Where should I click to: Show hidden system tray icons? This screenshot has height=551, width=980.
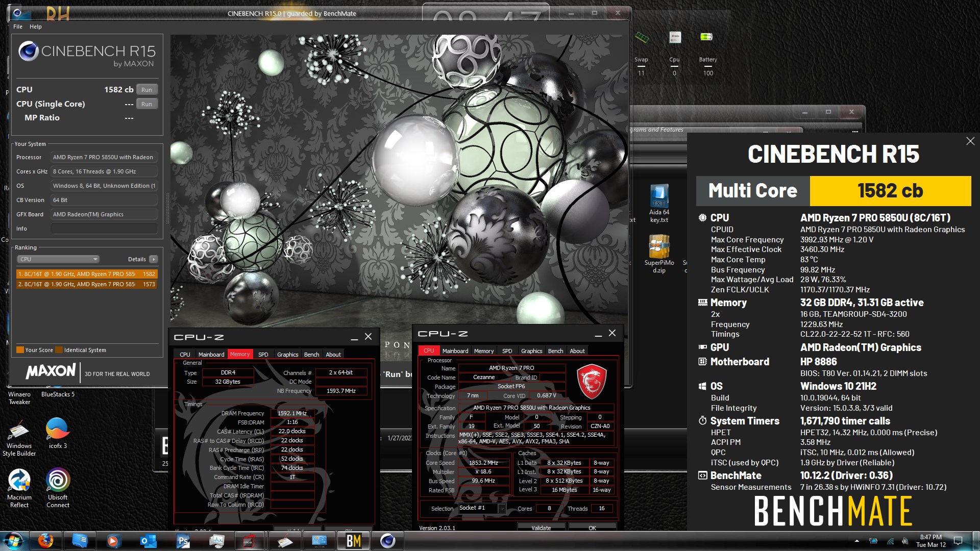857,541
